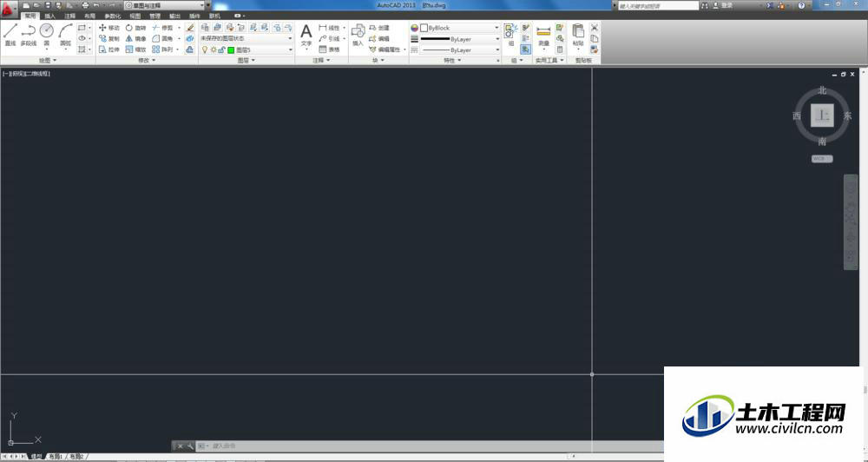The height and width of the screenshot is (462, 868).
Task: Open the unsaved layer state dropdown
Action: click(247, 38)
